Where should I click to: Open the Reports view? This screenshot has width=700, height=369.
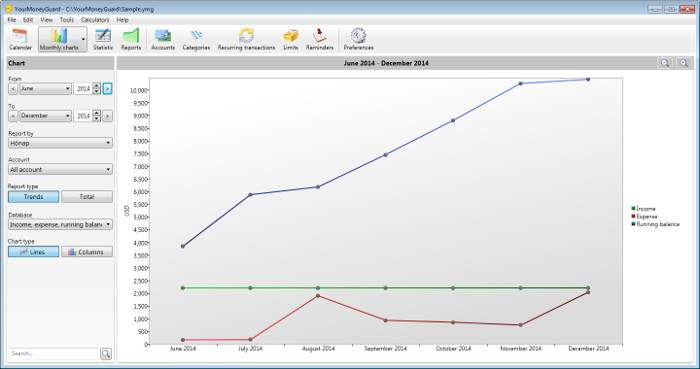131,39
